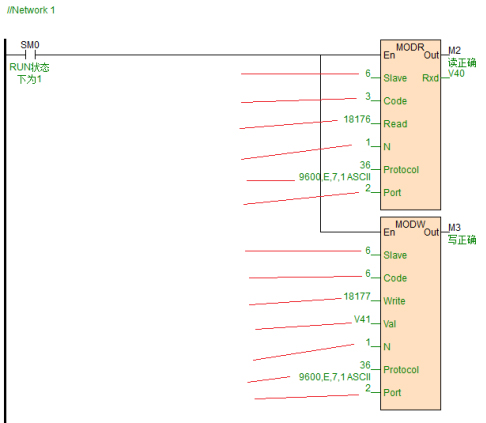Screen dimensions: 486x423
Task: Click the MODR Protocol value 36
Action: coord(365,165)
